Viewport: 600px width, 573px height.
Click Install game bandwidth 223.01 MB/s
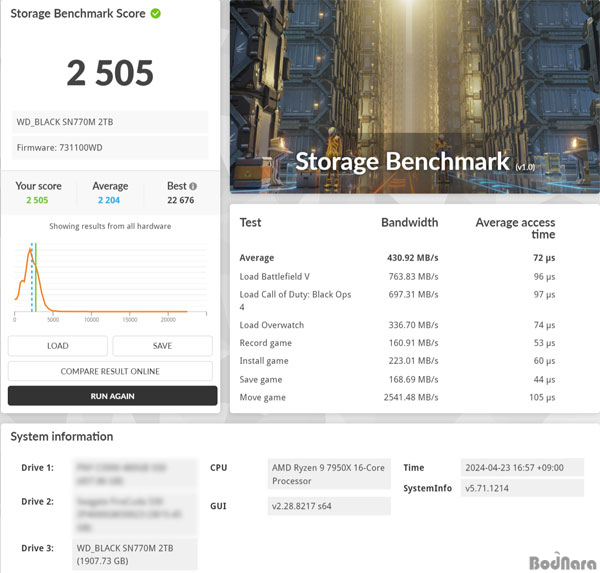pos(414,361)
